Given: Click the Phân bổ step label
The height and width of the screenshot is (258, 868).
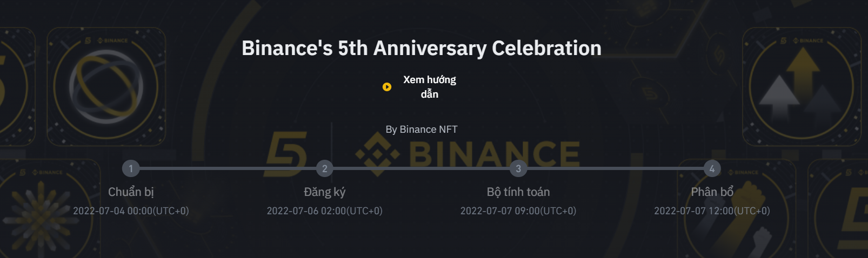Looking at the screenshot, I should pyautogui.click(x=712, y=192).
